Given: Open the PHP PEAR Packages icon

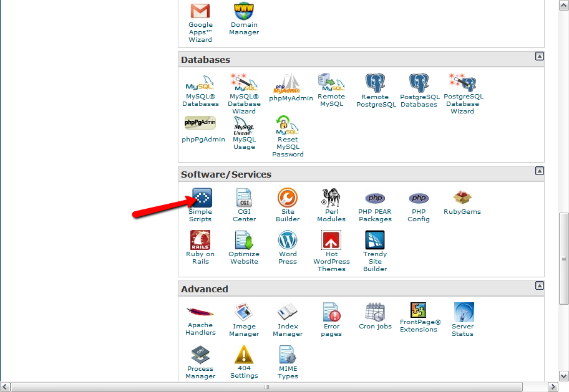Looking at the screenshot, I should click(375, 198).
